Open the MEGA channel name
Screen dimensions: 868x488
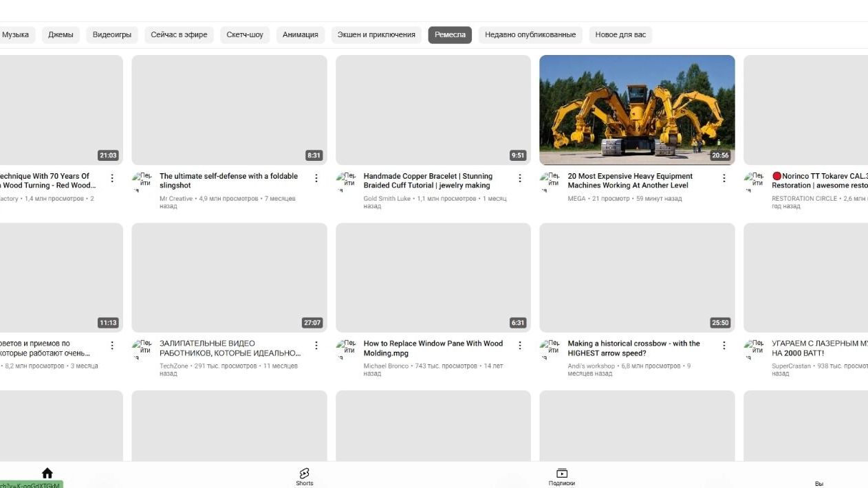[577, 199]
